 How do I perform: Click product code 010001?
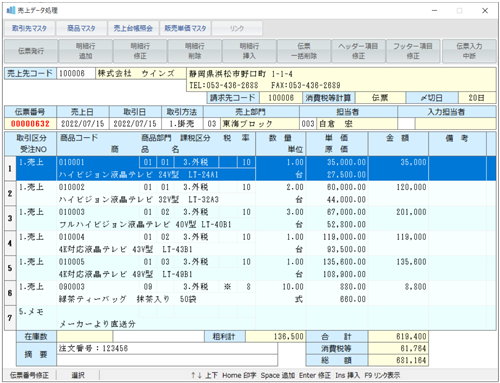point(72,162)
